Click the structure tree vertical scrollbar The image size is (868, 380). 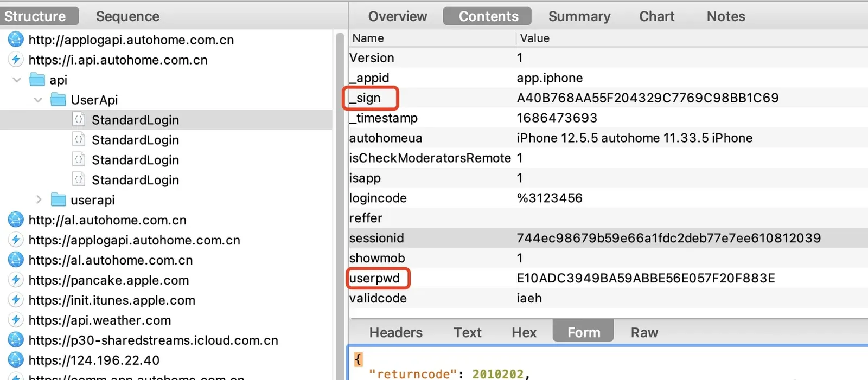[341, 206]
